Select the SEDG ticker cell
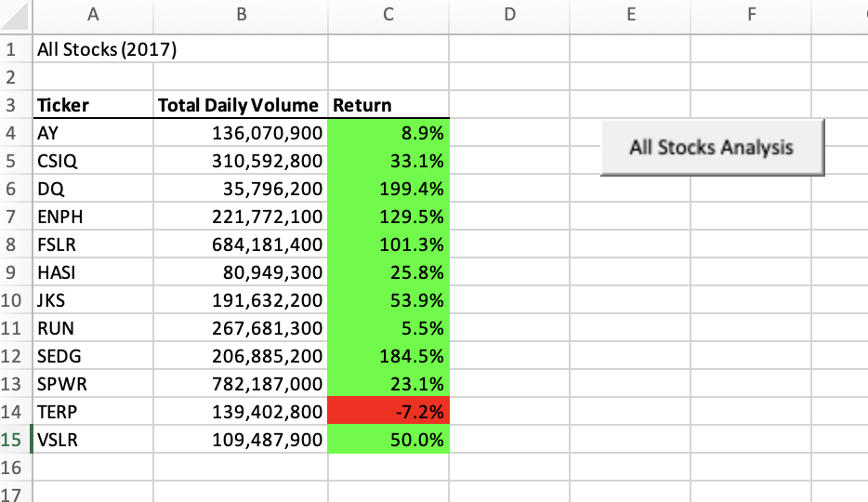 click(x=93, y=356)
